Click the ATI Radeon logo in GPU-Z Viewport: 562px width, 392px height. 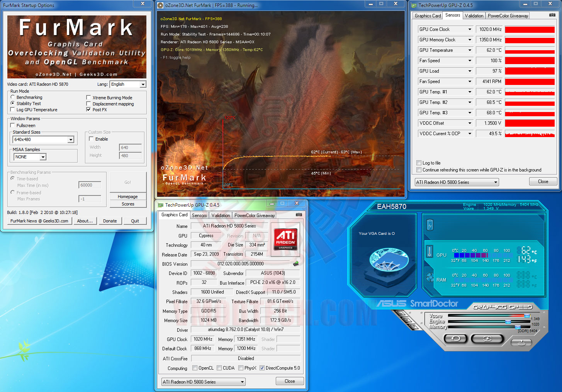coord(285,239)
